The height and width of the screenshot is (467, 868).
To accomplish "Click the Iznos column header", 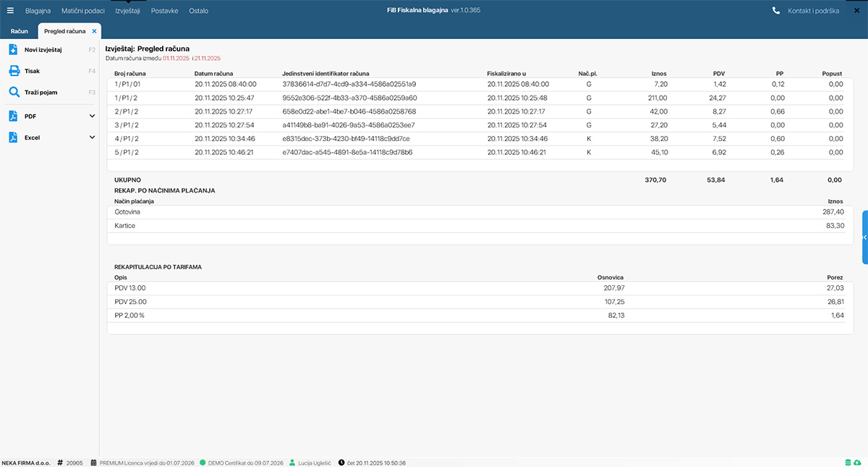I will coord(658,74).
